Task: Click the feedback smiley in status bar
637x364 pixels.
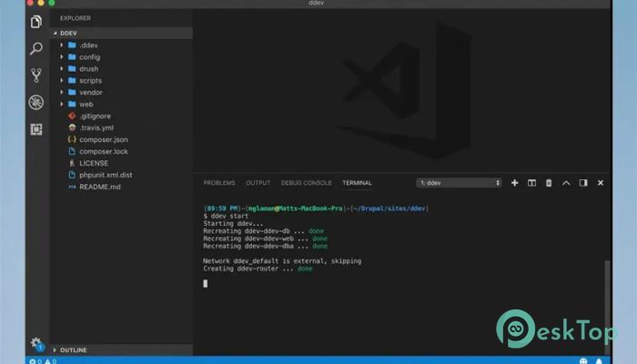Action: click(583, 360)
